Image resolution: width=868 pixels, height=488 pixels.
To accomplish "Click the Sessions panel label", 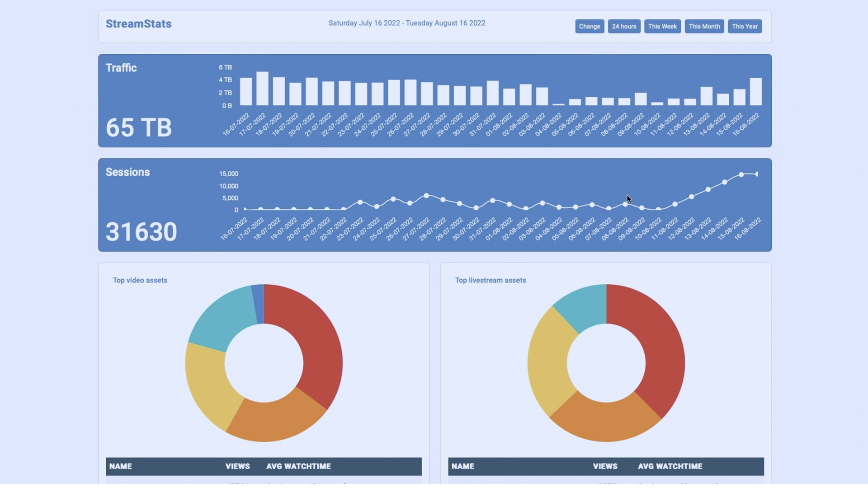I will tap(127, 172).
